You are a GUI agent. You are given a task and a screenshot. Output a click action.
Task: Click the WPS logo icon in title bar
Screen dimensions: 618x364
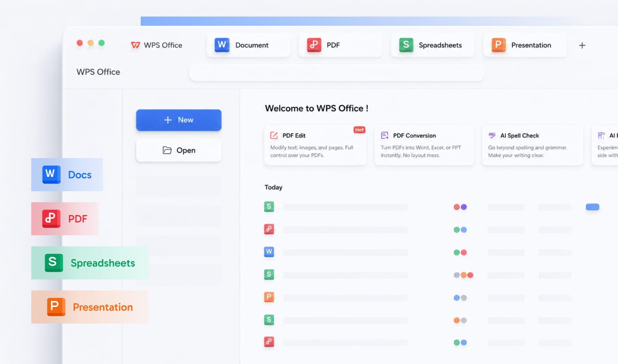pos(135,45)
